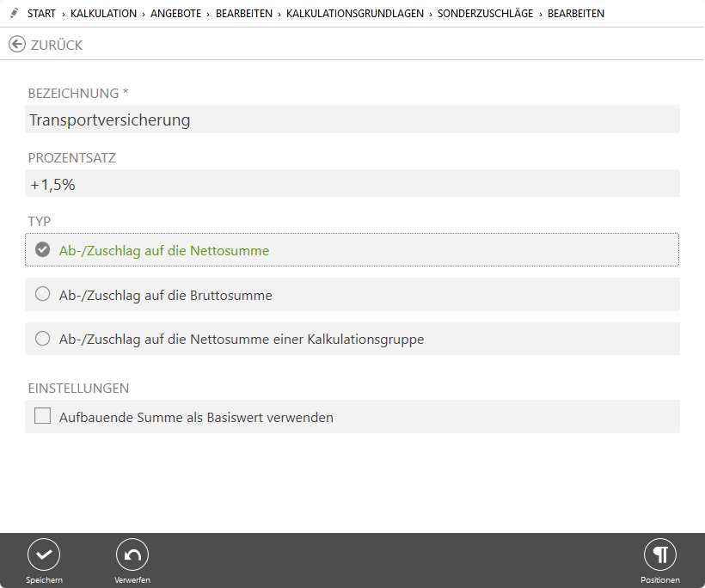705x588 pixels.
Task: Click the back arrow icon beside Zurück
Action: click(17, 45)
